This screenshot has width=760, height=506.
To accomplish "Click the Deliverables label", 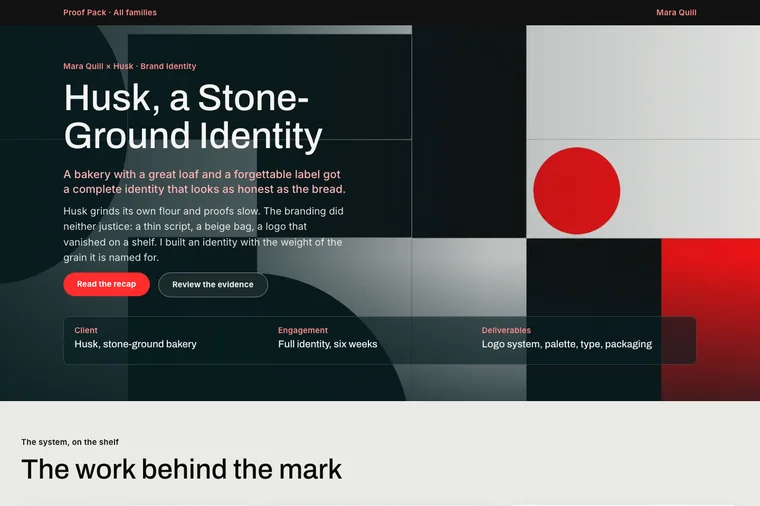I will (506, 330).
